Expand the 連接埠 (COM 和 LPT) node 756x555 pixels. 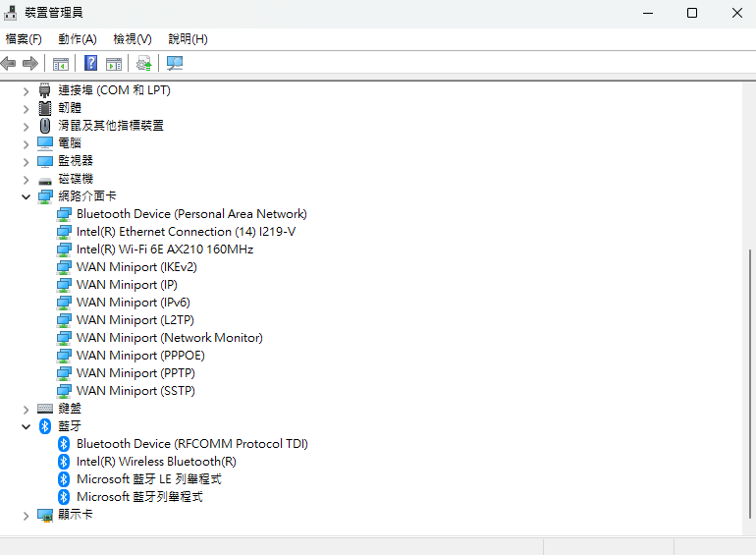(27, 91)
